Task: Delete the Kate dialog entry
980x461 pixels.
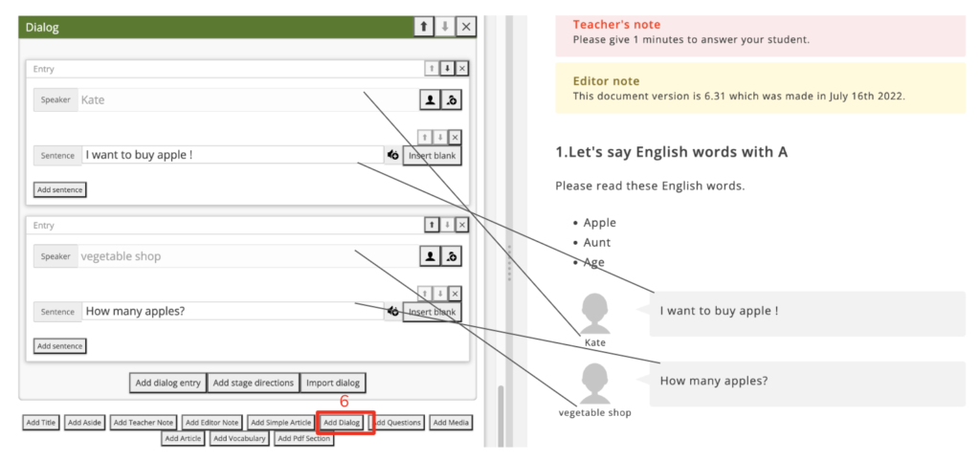Action: pyautogui.click(x=462, y=69)
